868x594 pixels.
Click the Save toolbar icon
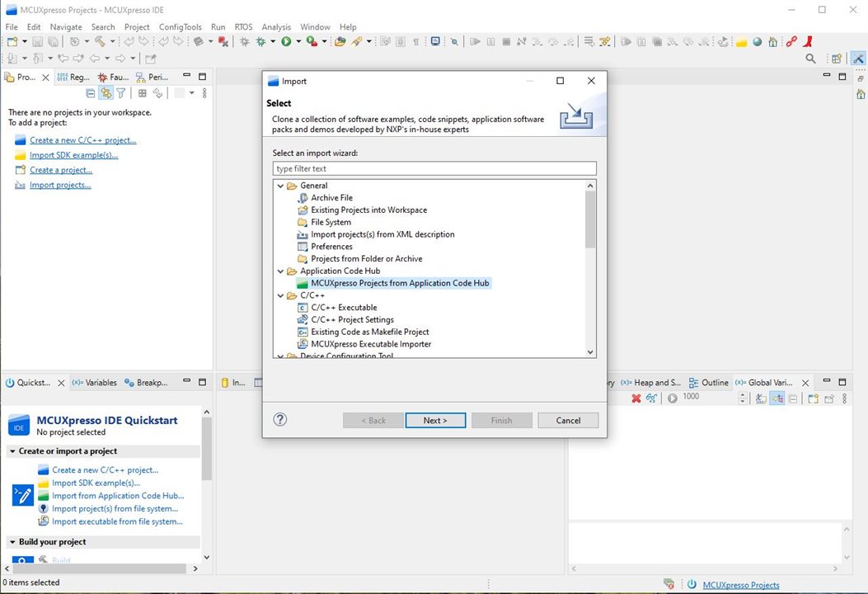[x=37, y=41]
